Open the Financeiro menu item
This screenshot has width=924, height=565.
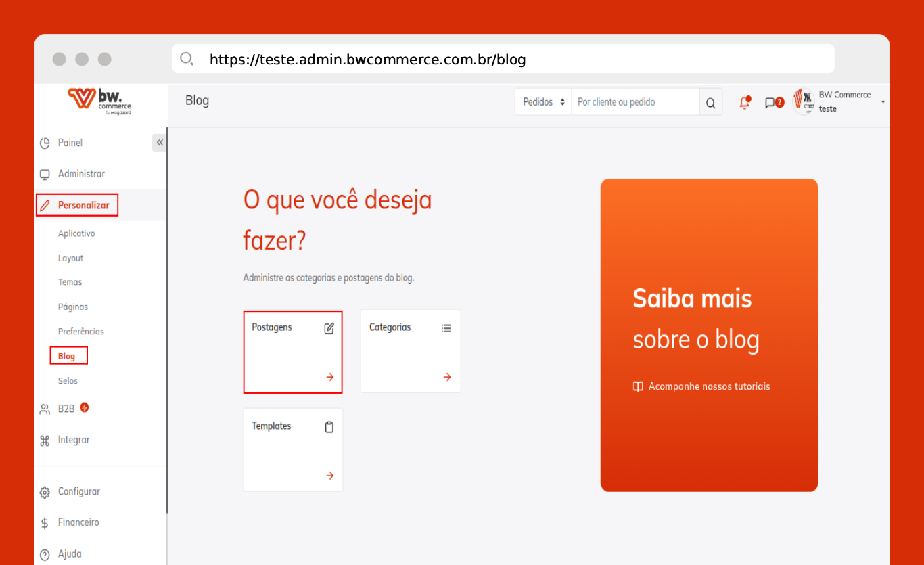point(78,522)
